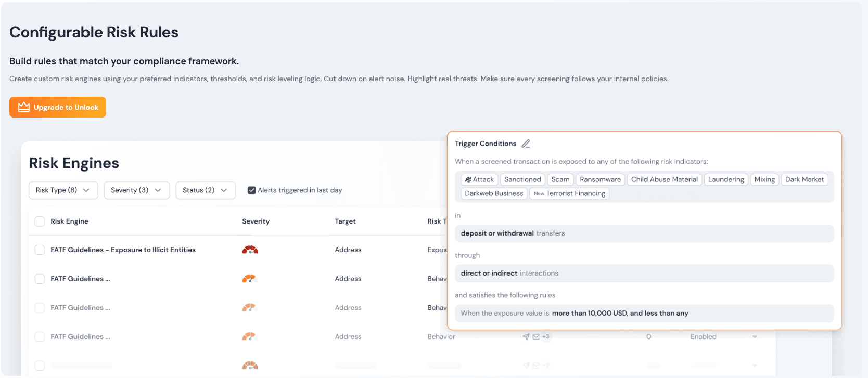Select the Darkweb Business tag
This screenshot has width=868, height=378.
pyautogui.click(x=494, y=193)
